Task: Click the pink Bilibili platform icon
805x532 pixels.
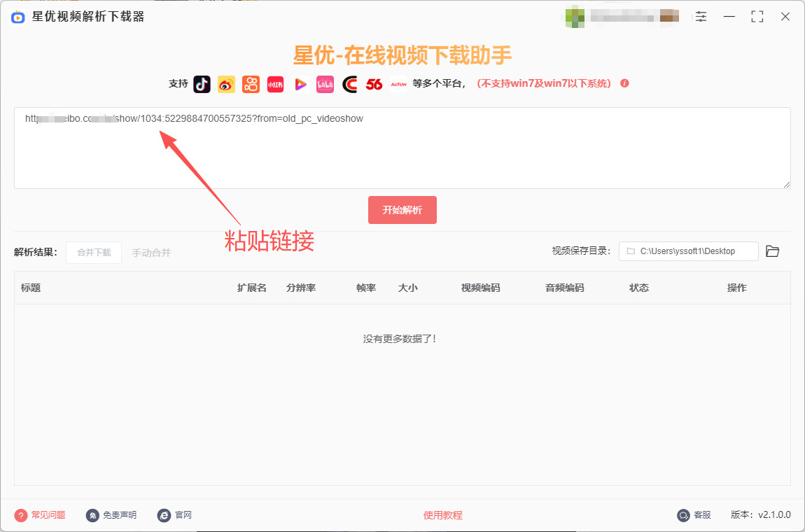Action: [x=325, y=84]
